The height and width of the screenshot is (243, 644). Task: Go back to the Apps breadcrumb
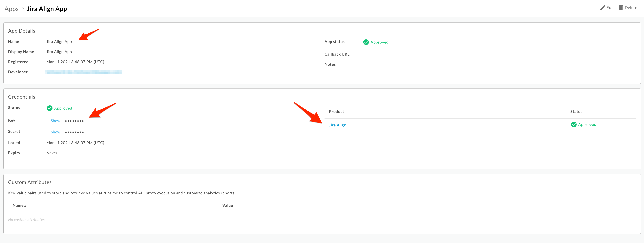12,9
